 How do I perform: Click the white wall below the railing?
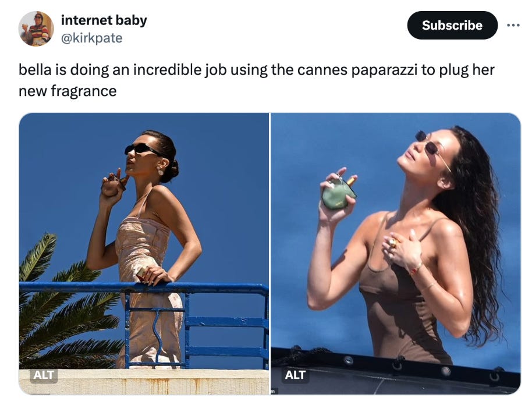(144, 382)
